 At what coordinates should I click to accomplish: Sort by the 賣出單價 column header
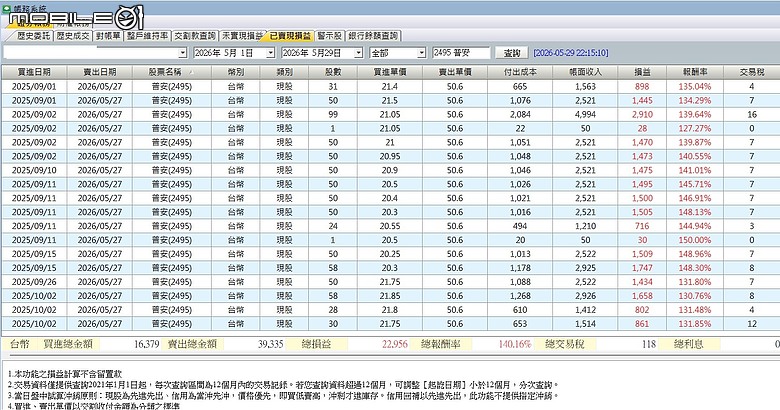pos(455,72)
